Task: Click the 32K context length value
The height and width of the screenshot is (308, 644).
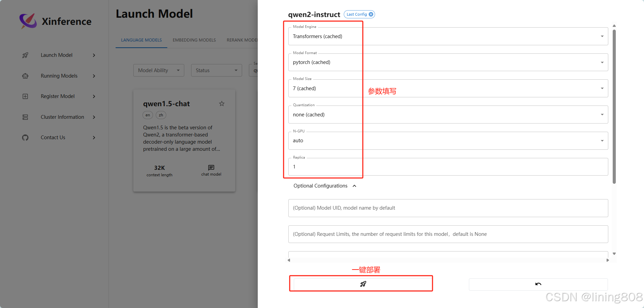Action: point(159,168)
